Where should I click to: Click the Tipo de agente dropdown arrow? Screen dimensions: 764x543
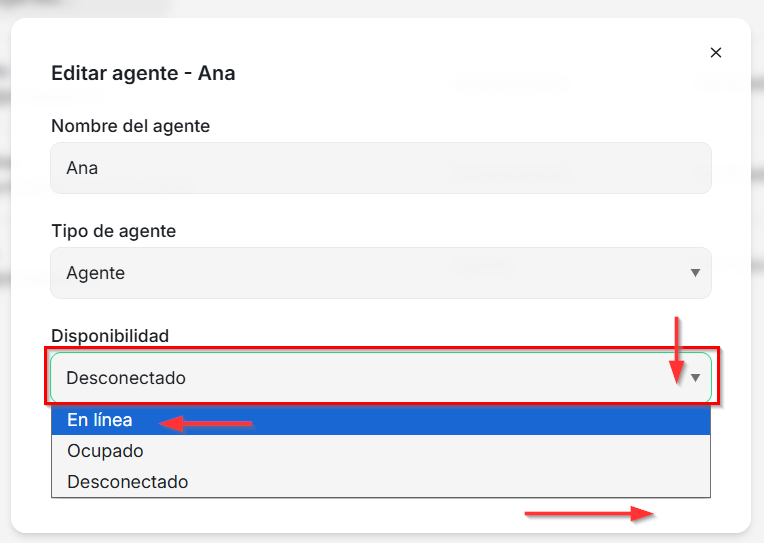[695, 273]
